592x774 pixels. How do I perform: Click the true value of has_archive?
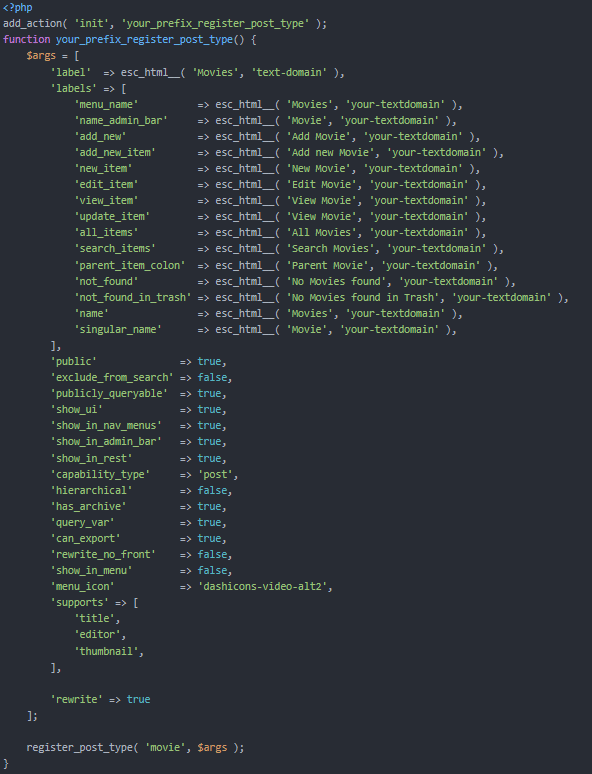point(209,506)
